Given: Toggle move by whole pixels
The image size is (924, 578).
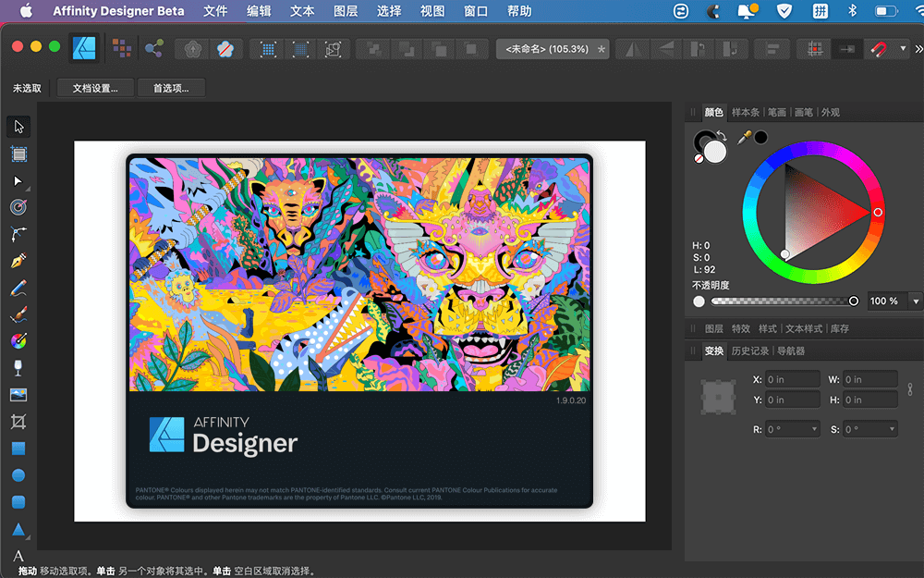Looking at the screenshot, I should pos(846,49).
